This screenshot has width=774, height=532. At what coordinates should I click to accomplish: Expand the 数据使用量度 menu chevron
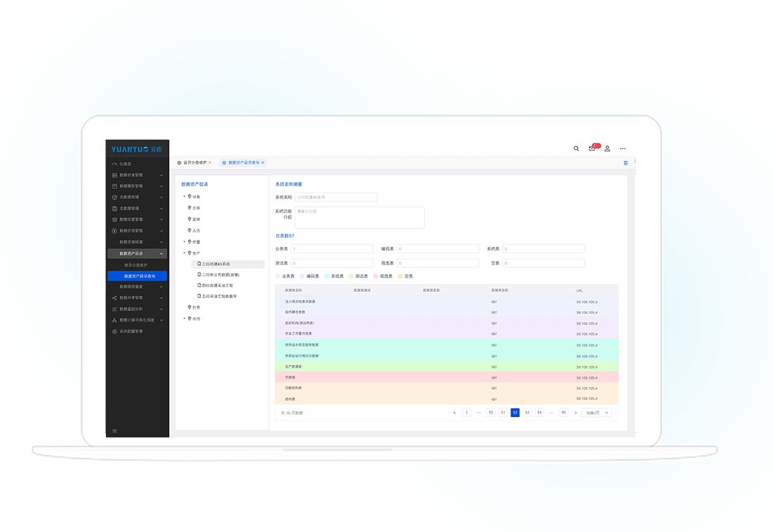point(162,286)
